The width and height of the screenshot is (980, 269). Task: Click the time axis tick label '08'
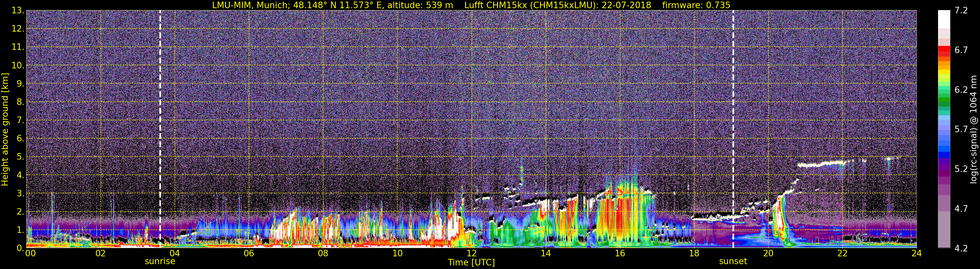coord(323,254)
